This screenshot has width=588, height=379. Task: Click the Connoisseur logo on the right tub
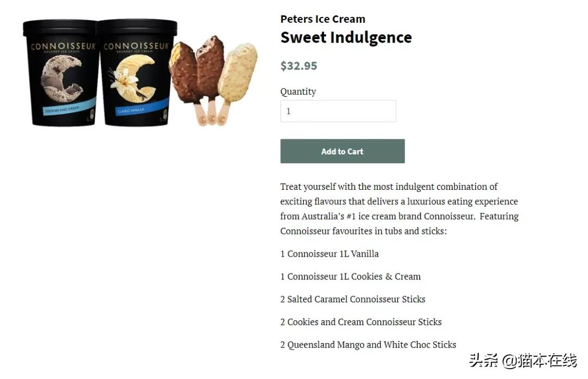pyautogui.click(x=136, y=47)
